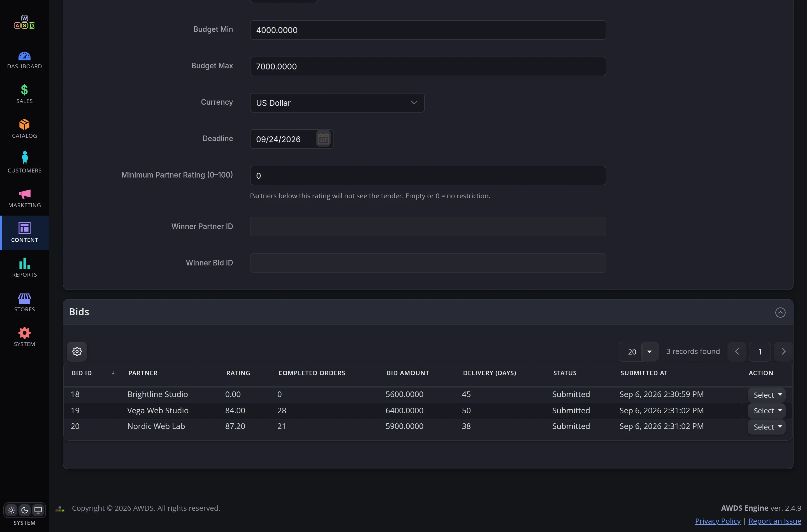Open the Currency dropdown

[337, 102]
